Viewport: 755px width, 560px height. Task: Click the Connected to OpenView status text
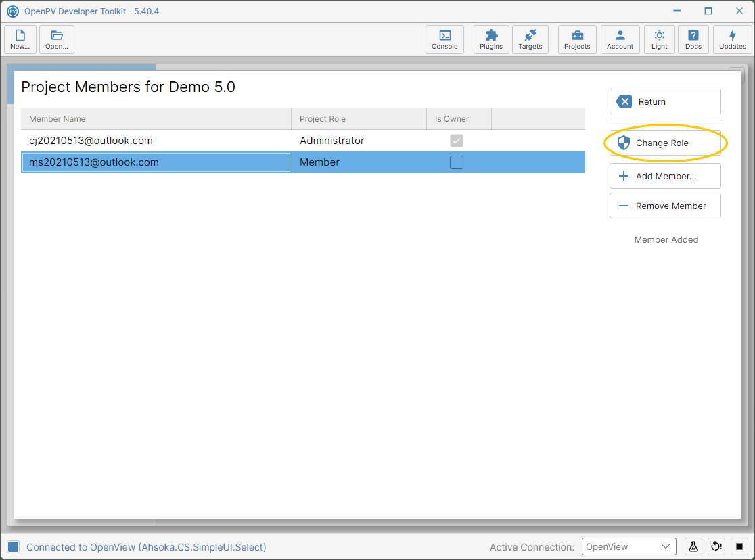pos(146,547)
